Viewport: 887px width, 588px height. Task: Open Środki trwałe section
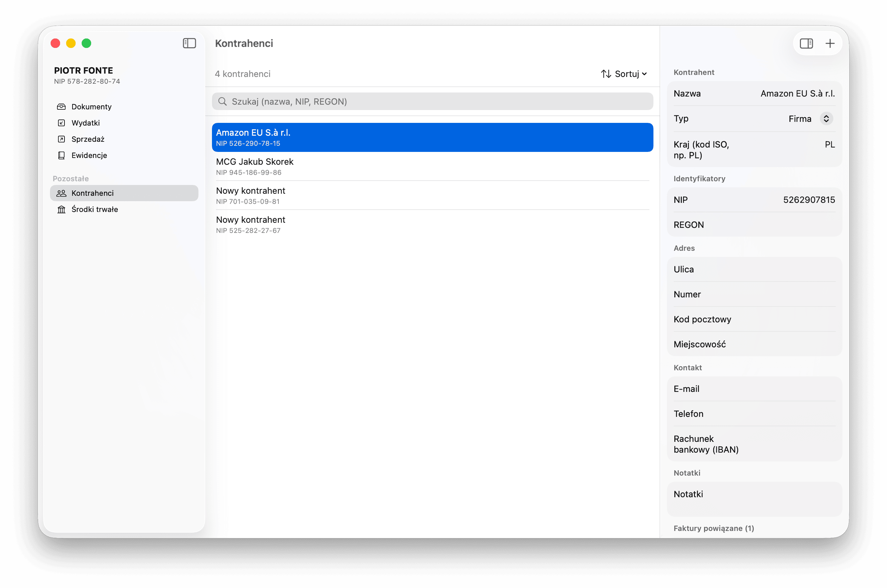pos(124,209)
